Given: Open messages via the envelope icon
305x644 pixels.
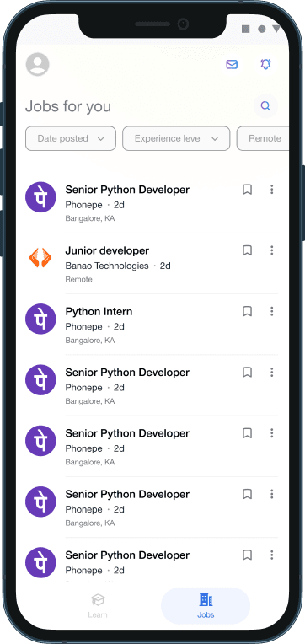Looking at the screenshot, I should tap(232, 64).
